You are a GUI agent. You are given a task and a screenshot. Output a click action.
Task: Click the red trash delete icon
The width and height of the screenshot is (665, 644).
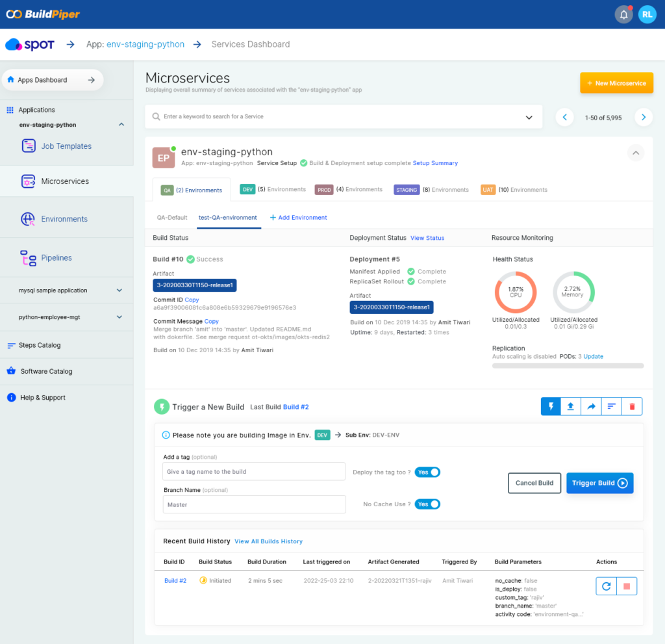(632, 406)
